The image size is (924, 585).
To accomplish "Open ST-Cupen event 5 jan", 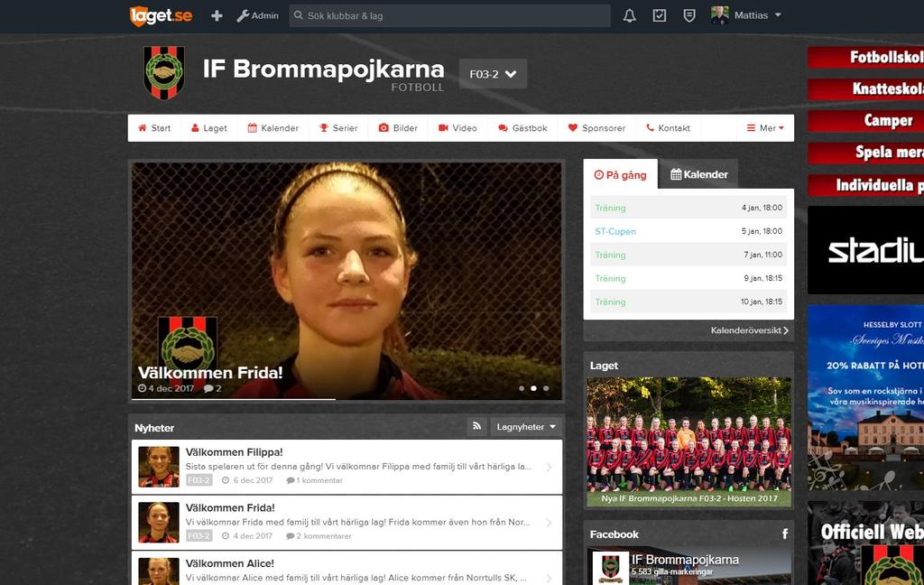I will coord(688,231).
